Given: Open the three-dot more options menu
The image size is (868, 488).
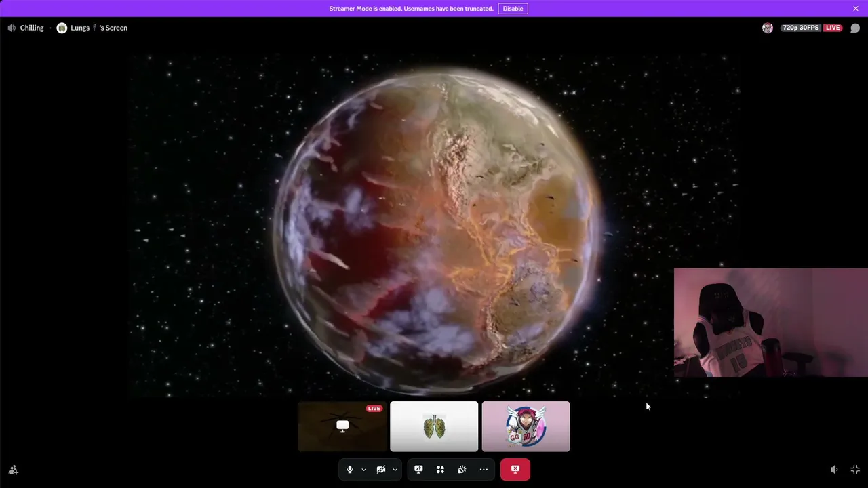Looking at the screenshot, I should [484, 469].
